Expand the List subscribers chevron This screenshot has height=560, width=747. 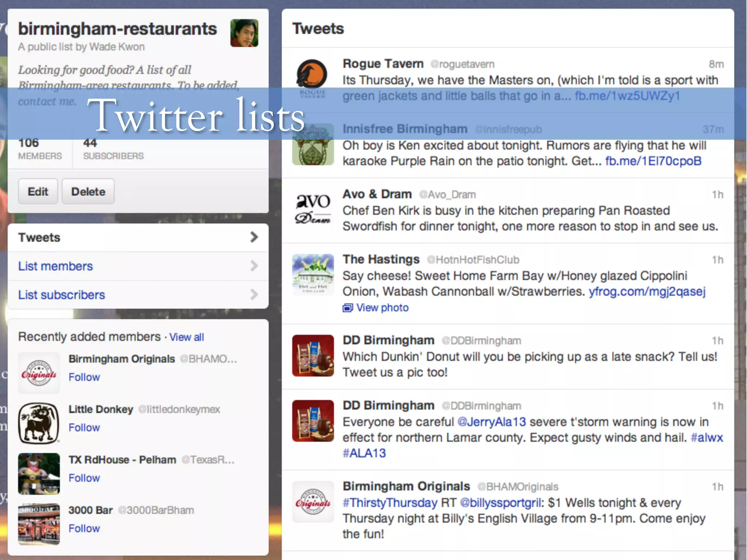click(254, 294)
